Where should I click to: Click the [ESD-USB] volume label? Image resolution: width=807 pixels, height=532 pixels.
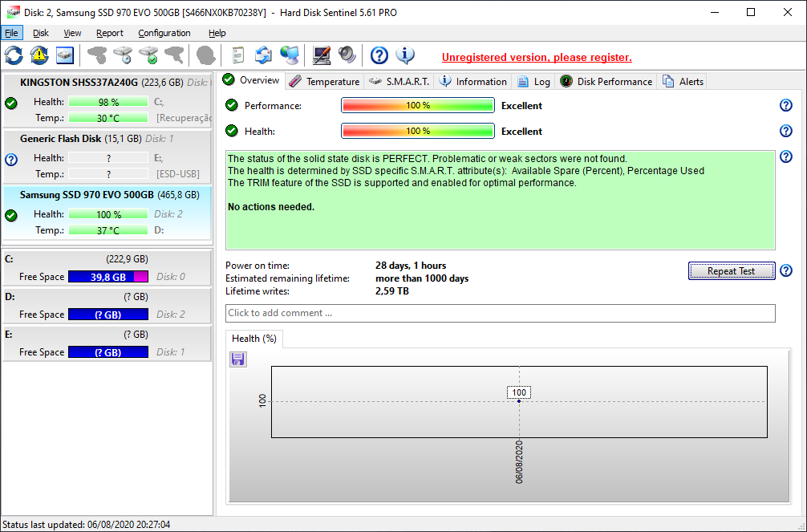pyautogui.click(x=178, y=174)
